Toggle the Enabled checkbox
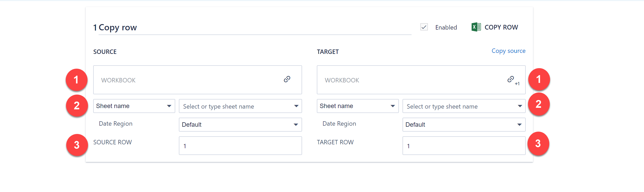Image resolution: width=644 pixels, height=192 pixels. 424,27
